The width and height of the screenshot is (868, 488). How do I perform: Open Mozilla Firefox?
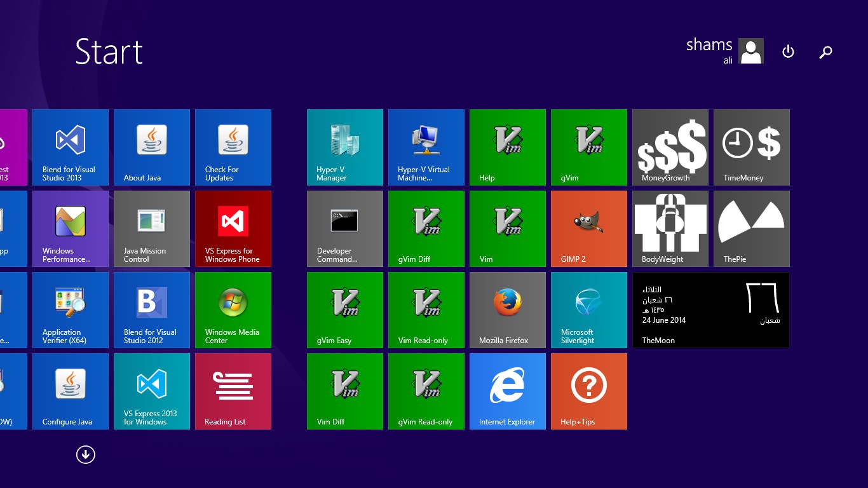pyautogui.click(x=508, y=310)
